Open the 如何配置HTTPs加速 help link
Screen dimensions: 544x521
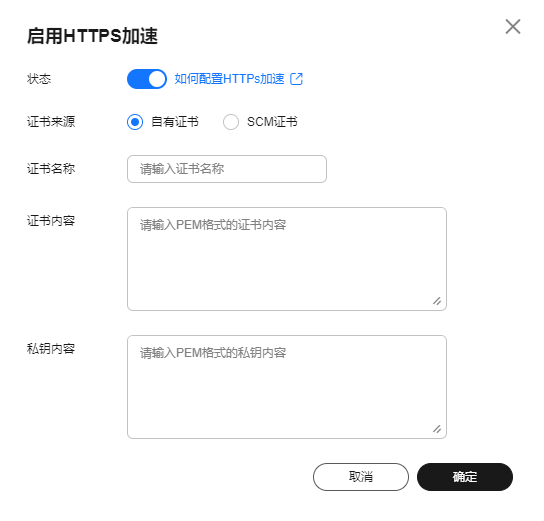229,79
